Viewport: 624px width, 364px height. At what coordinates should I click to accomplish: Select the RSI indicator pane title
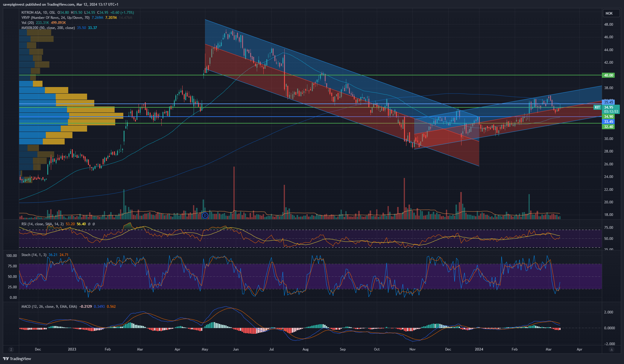(42, 224)
